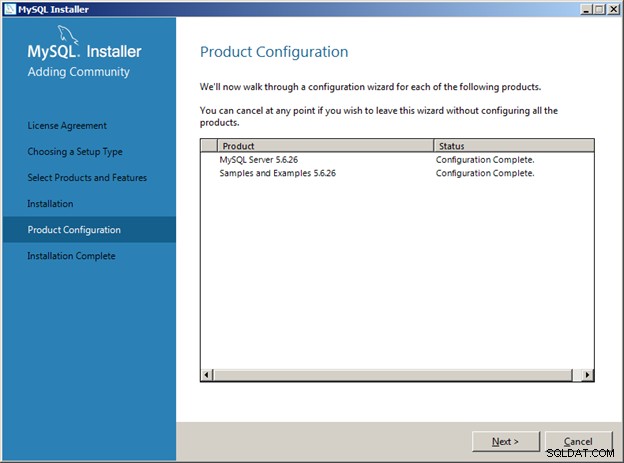This screenshot has width=624, height=463.
Task: Click the horizontal scrollbar track
Action: click(x=392, y=375)
